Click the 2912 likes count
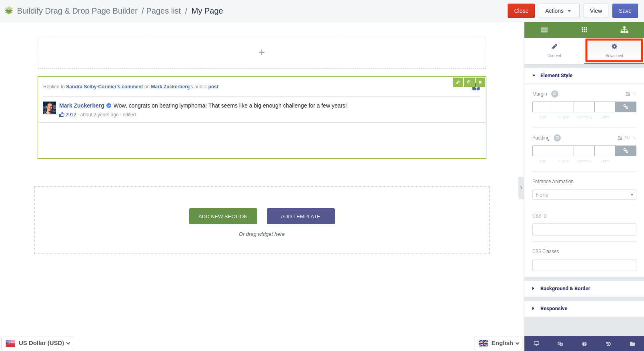This screenshot has width=644, height=351. coord(71,115)
